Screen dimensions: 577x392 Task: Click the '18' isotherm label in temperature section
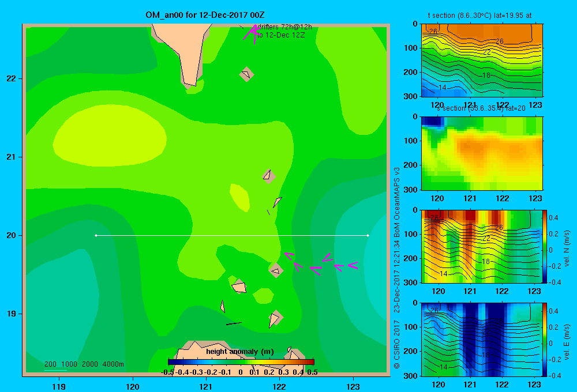pyautogui.click(x=486, y=76)
